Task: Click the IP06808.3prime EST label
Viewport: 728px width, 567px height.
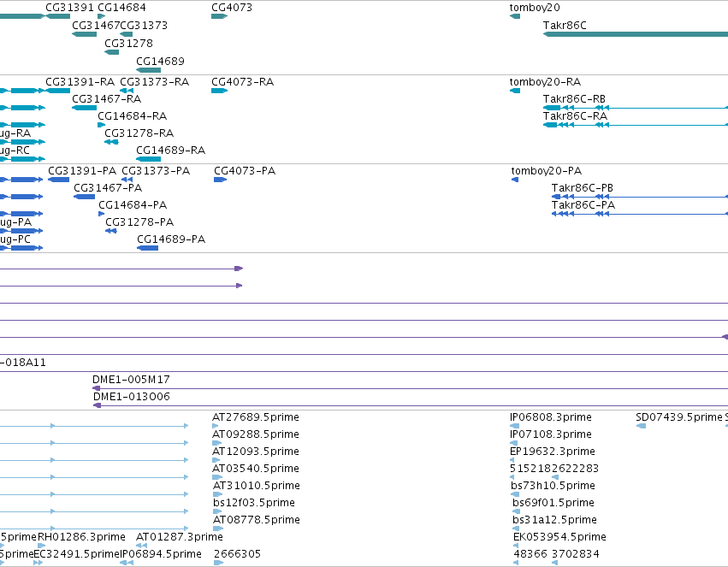Action: coord(551,417)
